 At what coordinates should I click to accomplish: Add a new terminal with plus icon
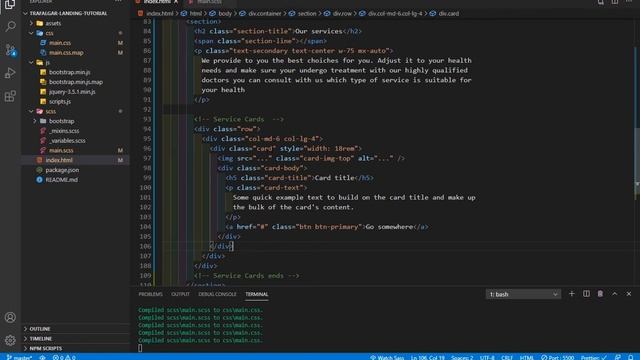click(571, 294)
